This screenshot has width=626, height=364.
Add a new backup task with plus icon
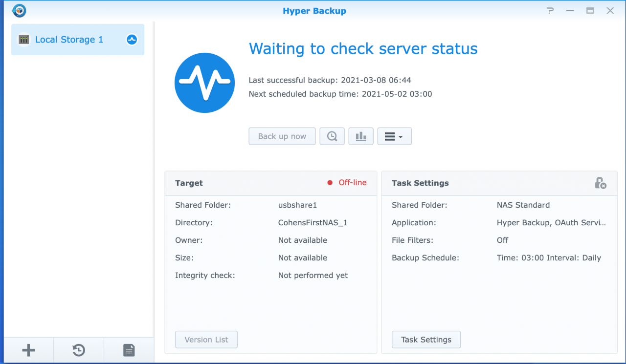tap(29, 350)
